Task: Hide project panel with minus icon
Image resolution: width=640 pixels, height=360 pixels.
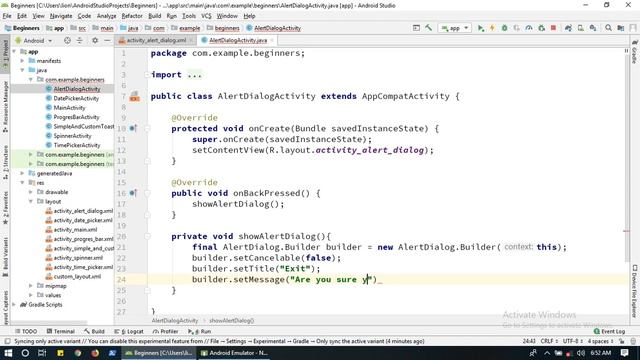Action: click(x=107, y=40)
